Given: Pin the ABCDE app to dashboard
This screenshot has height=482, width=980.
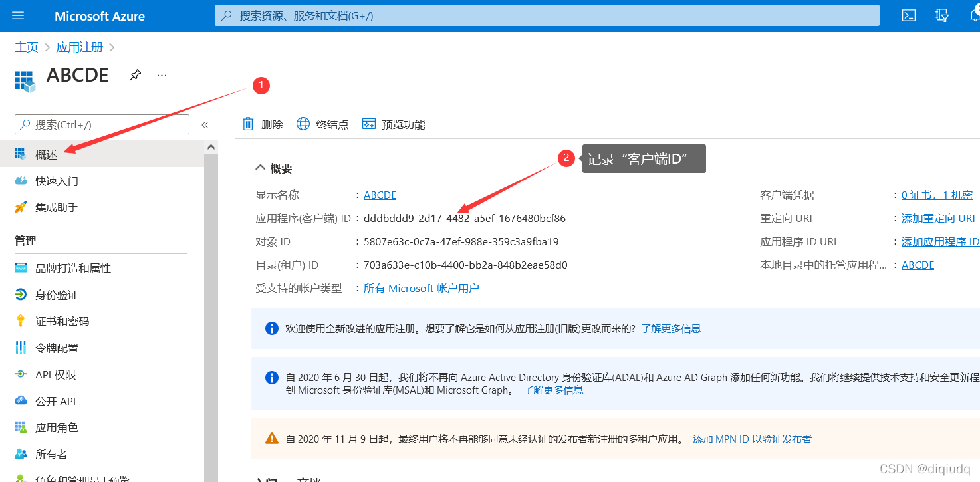Looking at the screenshot, I should tap(135, 75).
